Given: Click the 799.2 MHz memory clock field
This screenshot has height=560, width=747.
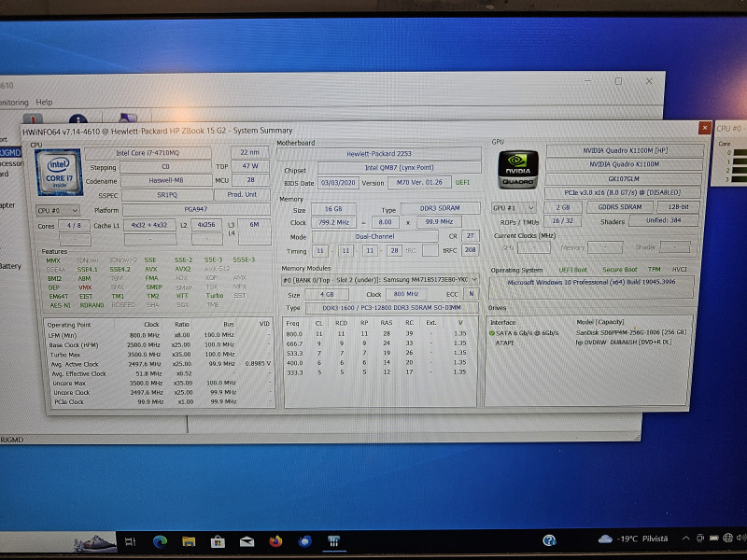Looking at the screenshot, I should [x=333, y=222].
